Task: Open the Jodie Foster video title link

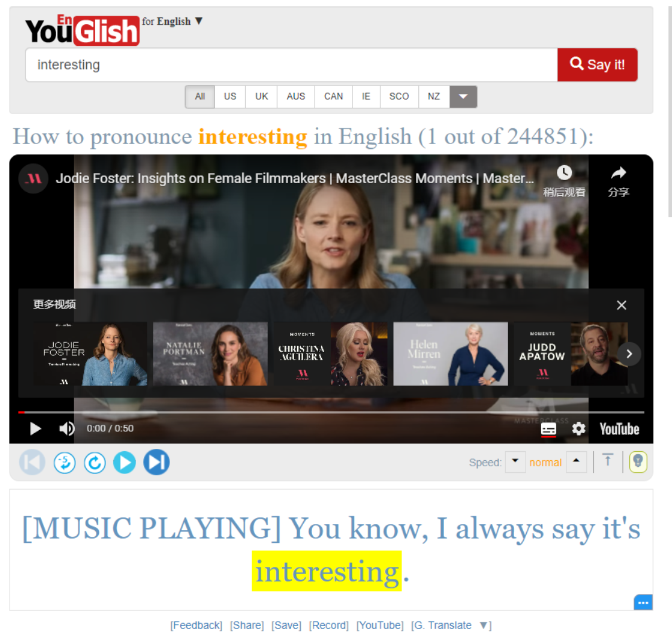Action: click(295, 178)
